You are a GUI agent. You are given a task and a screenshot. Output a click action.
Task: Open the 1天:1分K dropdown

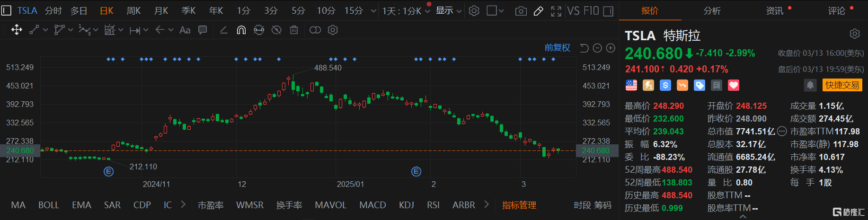click(406, 10)
